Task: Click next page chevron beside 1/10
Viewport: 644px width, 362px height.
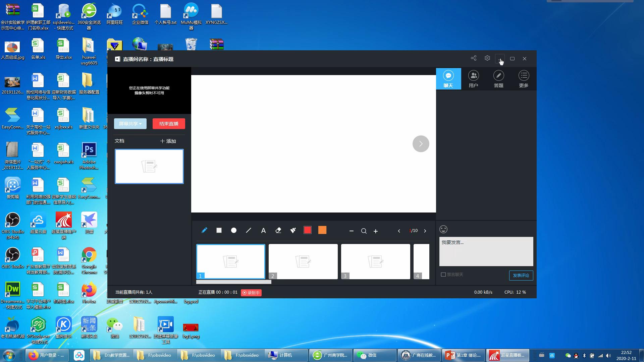Action: click(425, 231)
